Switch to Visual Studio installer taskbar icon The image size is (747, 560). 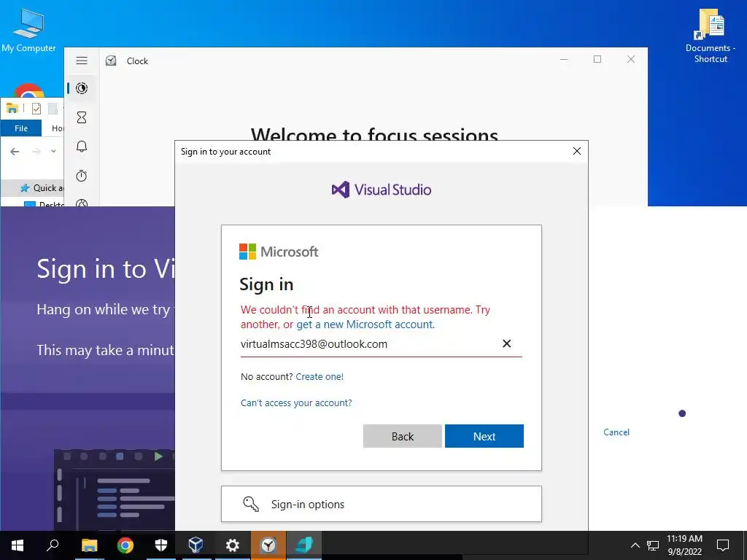(304, 545)
